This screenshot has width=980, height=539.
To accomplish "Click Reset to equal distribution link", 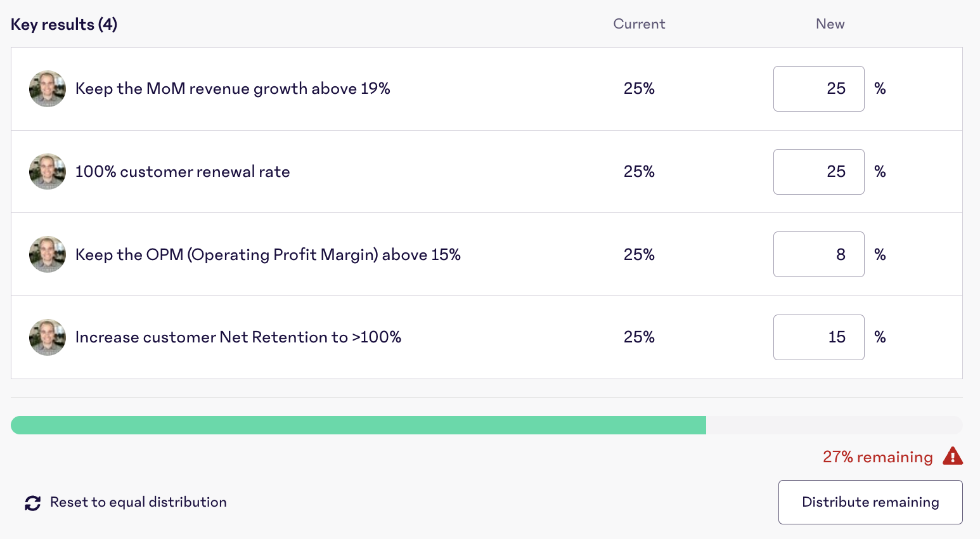I will (x=138, y=502).
